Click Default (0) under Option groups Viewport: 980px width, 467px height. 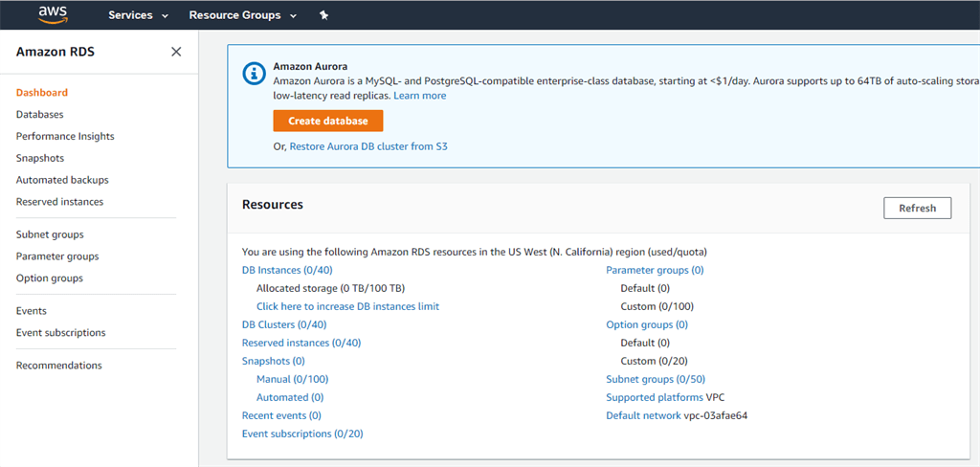tap(645, 343)
